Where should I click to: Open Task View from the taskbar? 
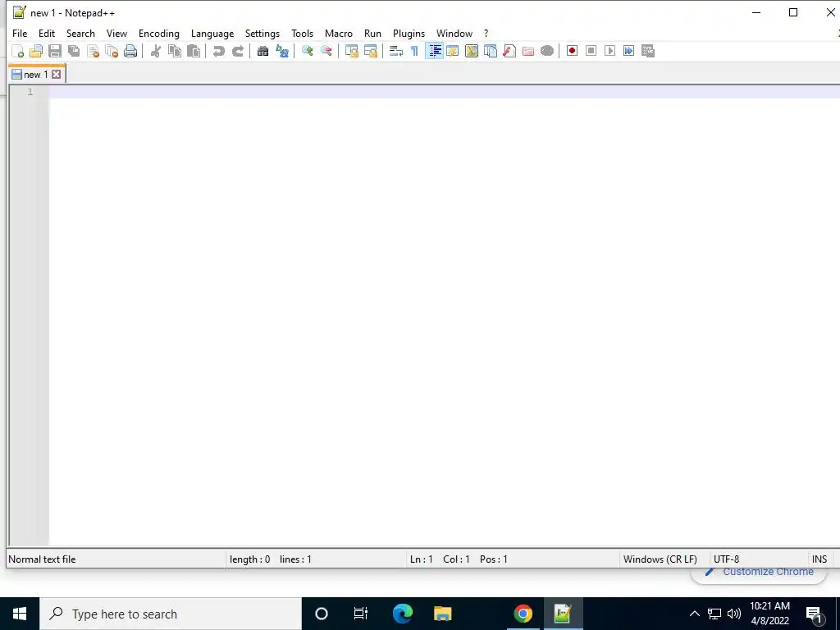pyautogui.click(x=361, y=614)
